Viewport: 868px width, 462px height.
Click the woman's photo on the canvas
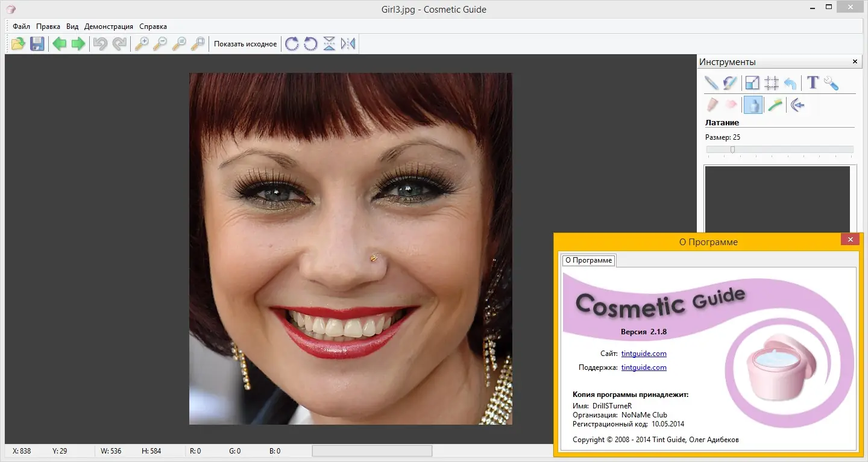click(x=351, y=249)
